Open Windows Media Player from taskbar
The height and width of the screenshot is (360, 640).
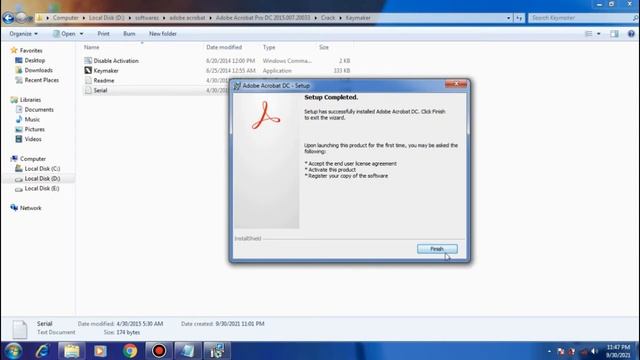100,351
